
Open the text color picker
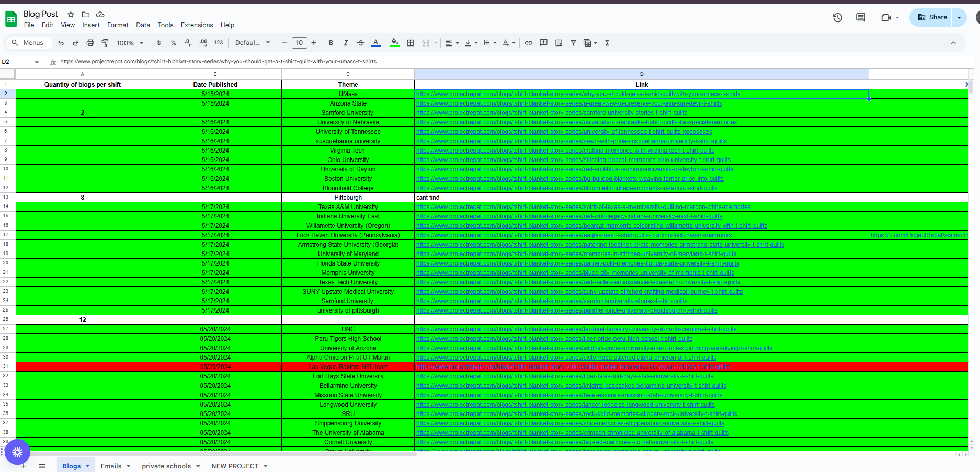(375, 43)
